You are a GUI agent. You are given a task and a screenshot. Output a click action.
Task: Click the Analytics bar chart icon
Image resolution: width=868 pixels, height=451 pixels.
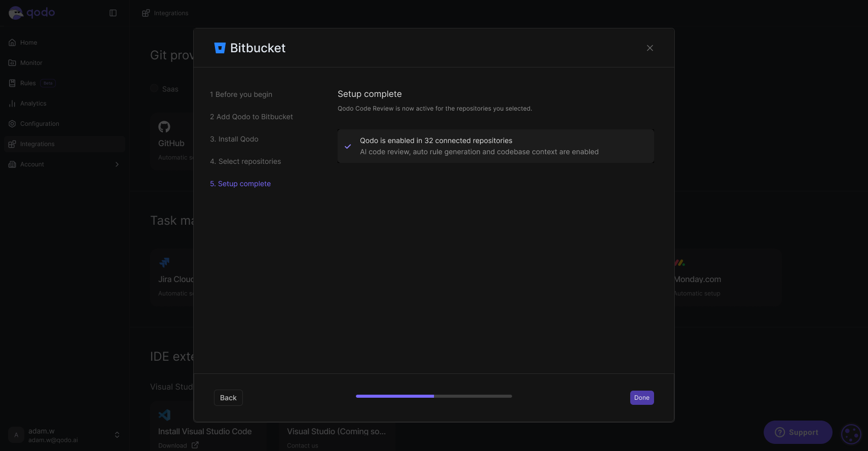tap(12, 103)
